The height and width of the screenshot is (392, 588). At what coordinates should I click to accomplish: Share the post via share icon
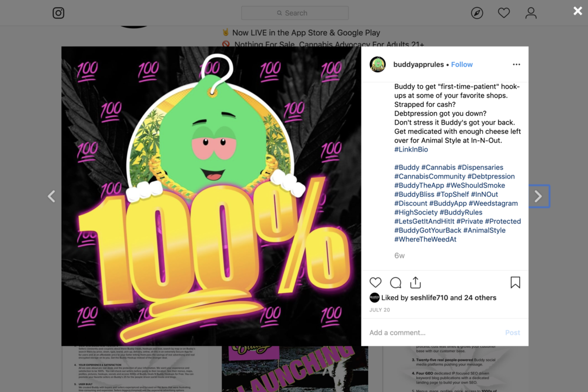click(x=416, y=282)
